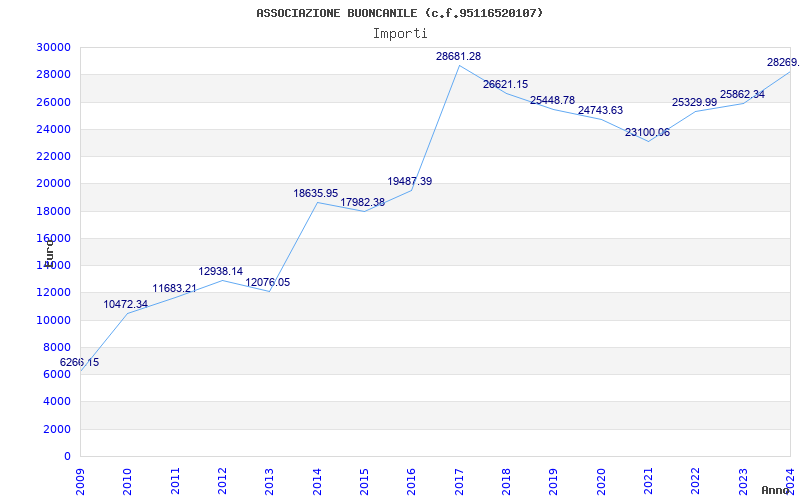Click the x-axis year 2015
This screenshot has width=800, height=500.
364,481
